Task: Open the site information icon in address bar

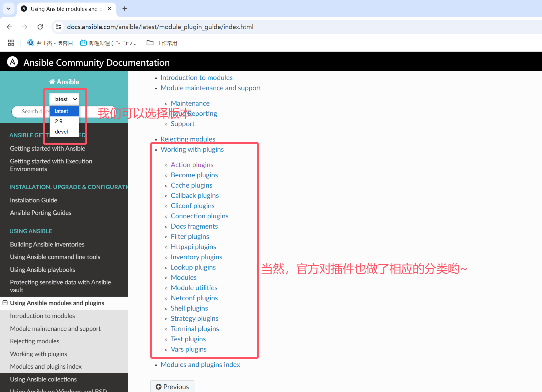Action: (x=58, y=27)
